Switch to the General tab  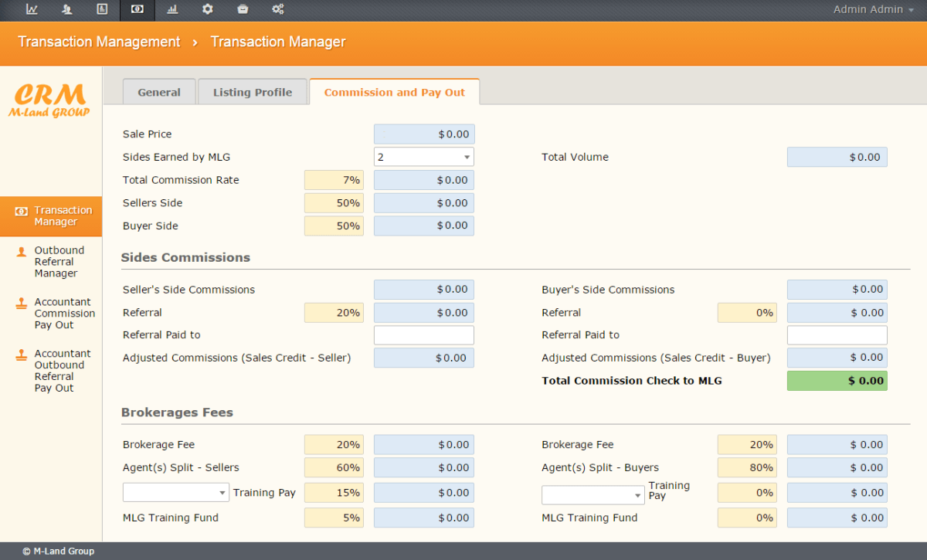click(159, 92)
